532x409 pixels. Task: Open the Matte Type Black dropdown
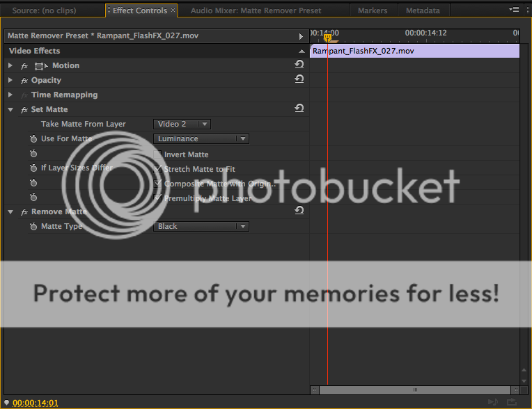tap(201, 226)
